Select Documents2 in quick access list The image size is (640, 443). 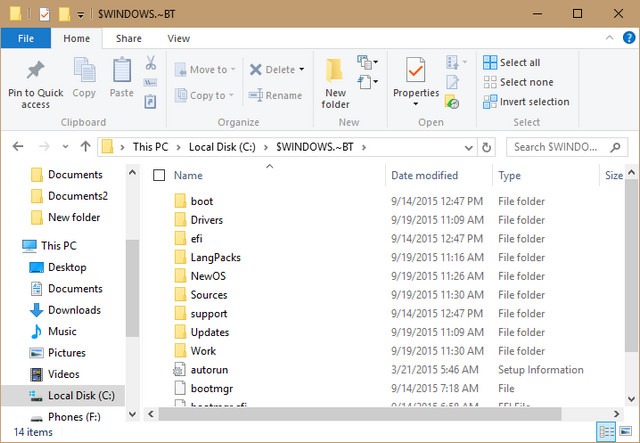click(69, 196)
